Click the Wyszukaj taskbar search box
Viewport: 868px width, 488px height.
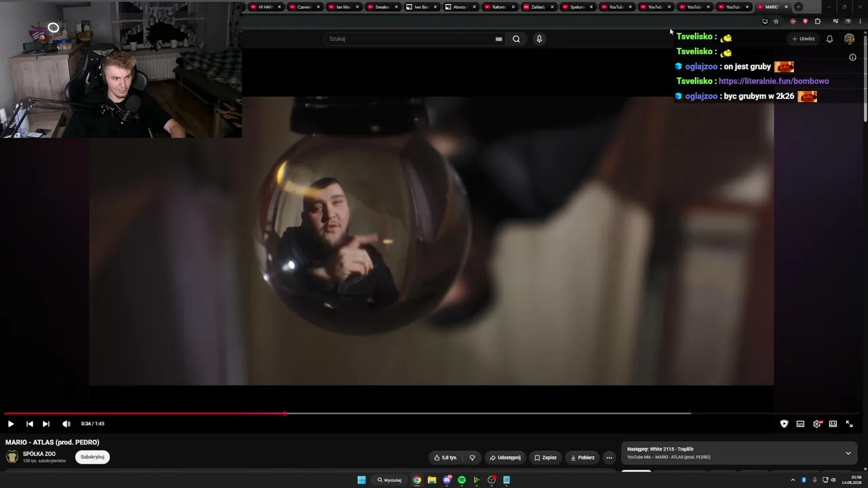point(389,480)
